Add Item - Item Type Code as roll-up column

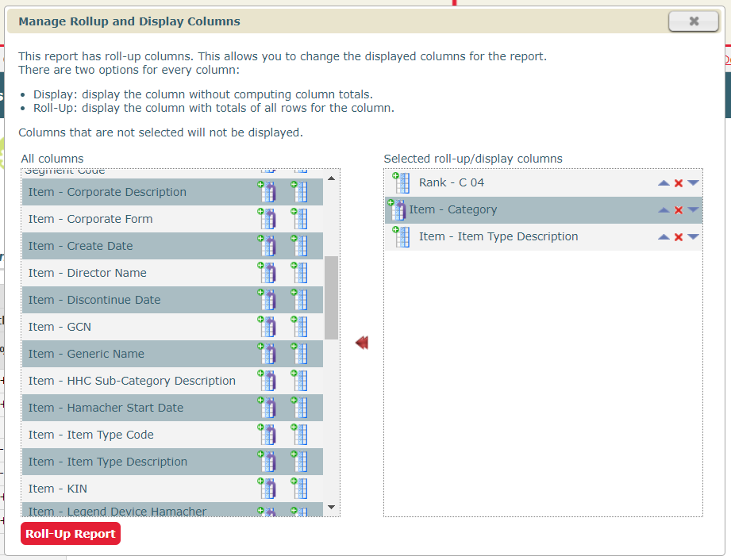click(267, 435)
